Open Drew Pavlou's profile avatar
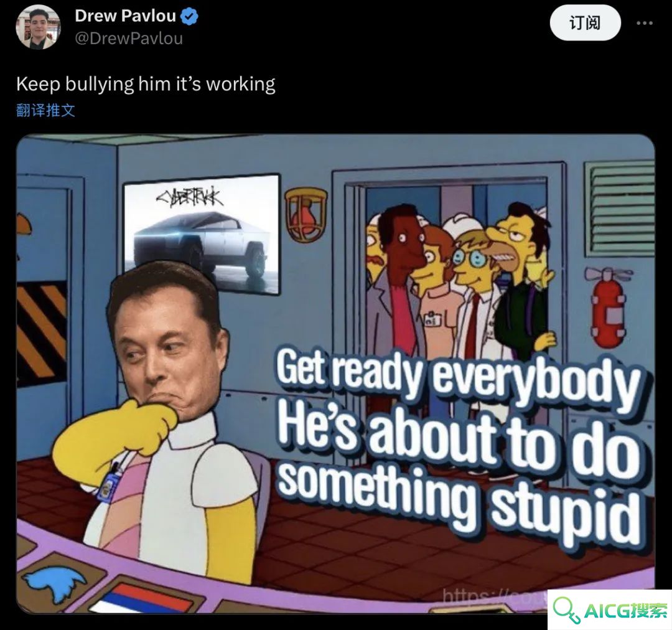 pos(38,27)
